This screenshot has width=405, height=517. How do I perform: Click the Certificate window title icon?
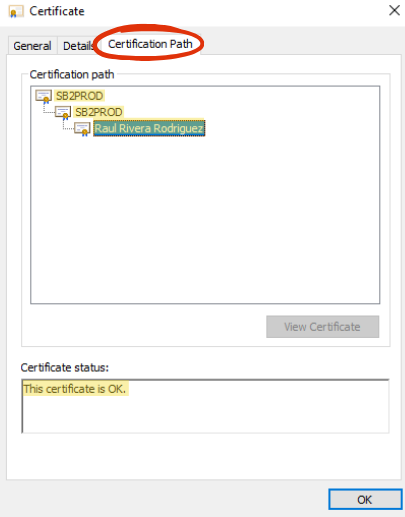16,12
